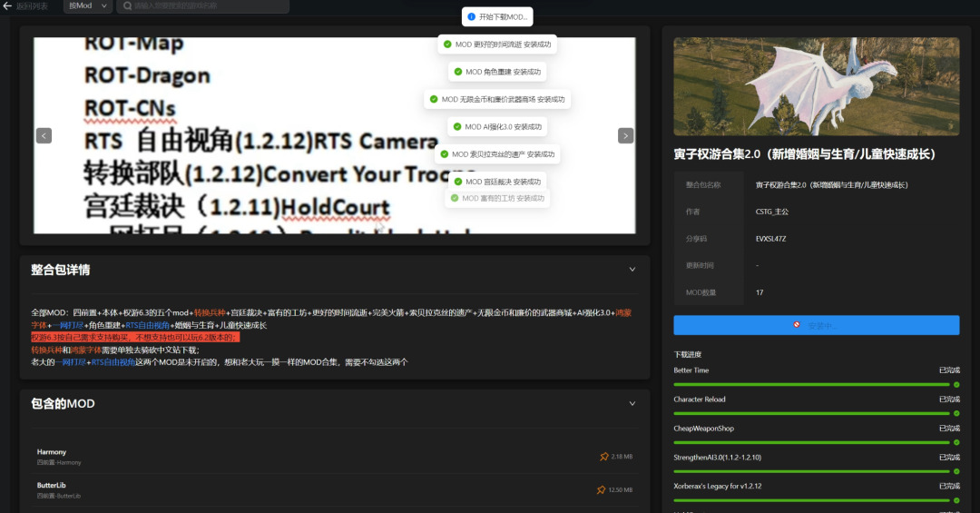The height and width of the screenshot is (513, 980).
Task: Click the 返回列表 back link text
Action: [34, 5]
